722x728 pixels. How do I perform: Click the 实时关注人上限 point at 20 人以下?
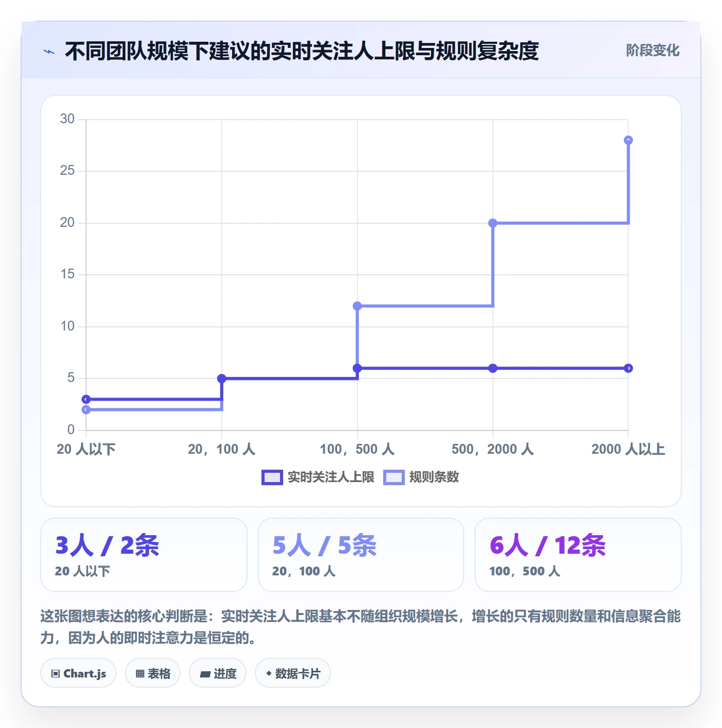pos(86,399)
